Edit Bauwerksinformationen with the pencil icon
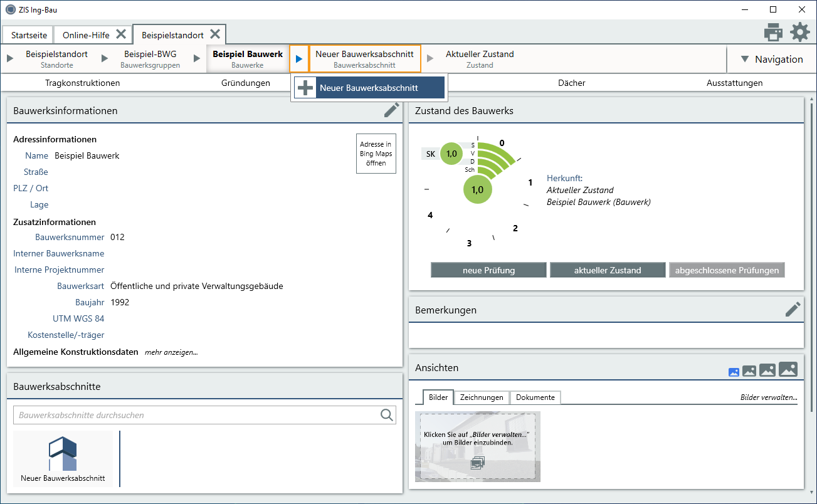Image resolution: width=817 pixels, height=504 pixels. 391,110
